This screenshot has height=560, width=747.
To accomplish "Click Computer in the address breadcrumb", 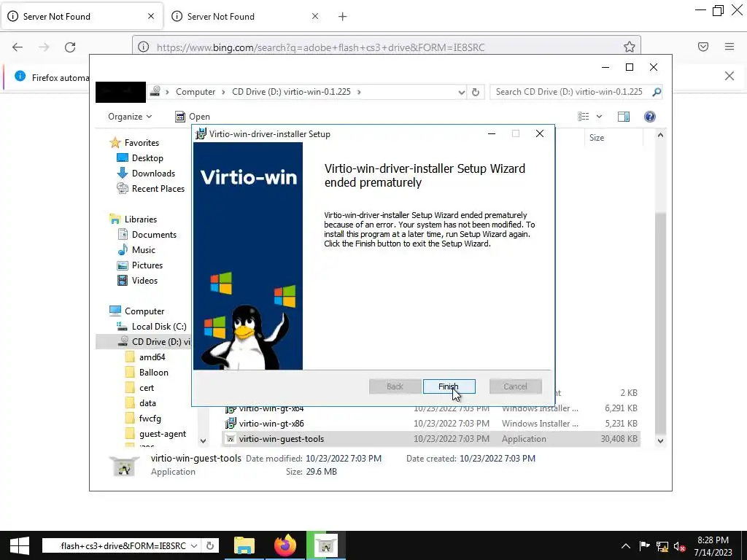I will click(x=196, y=92).
